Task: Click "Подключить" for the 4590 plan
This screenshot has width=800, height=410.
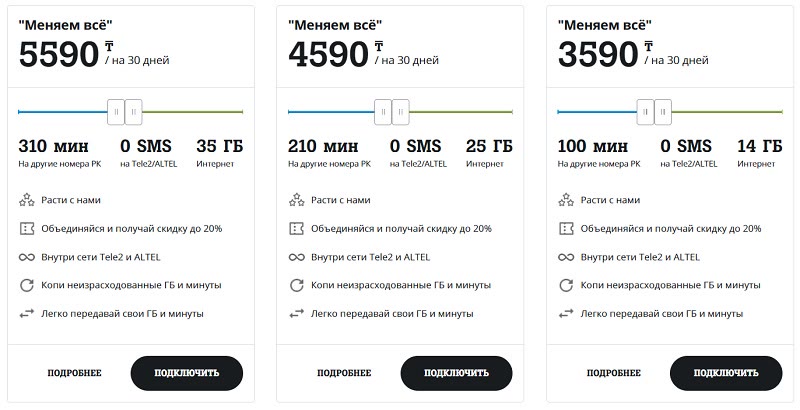Action: pos(456,373)
